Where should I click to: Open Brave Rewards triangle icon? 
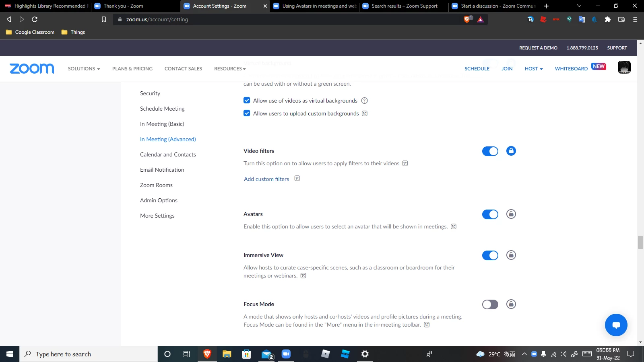click(x=480, y=19)
